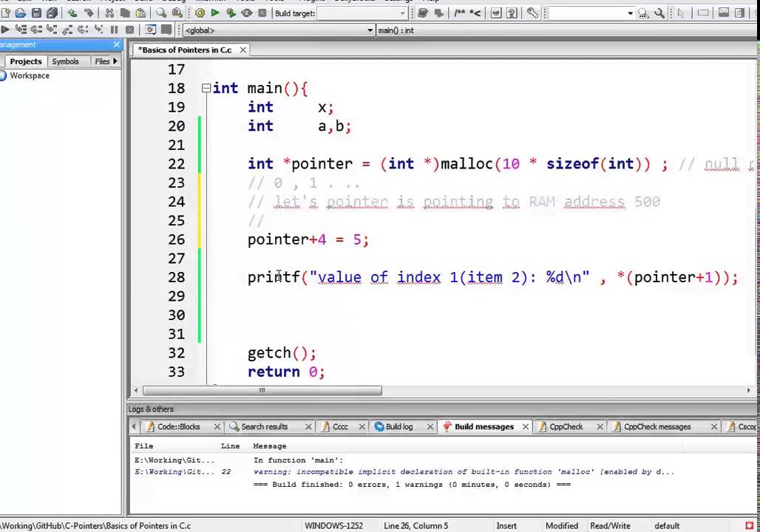Click the editor horizontal scrollbar thumb
Screen dimensions: 760x532
tap(262, 390)
